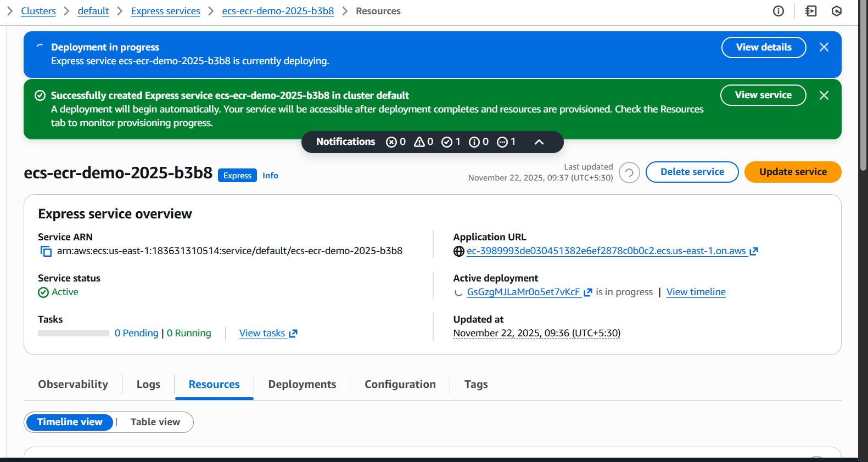
Task: Go to default cluster breadcrumb
Action: (x=93, y=11)
